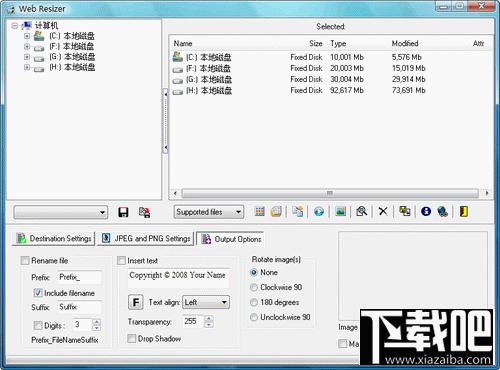Expand the H: drive tree node
500x370 pixels.
pyautogui.click(x=27, y=67)
